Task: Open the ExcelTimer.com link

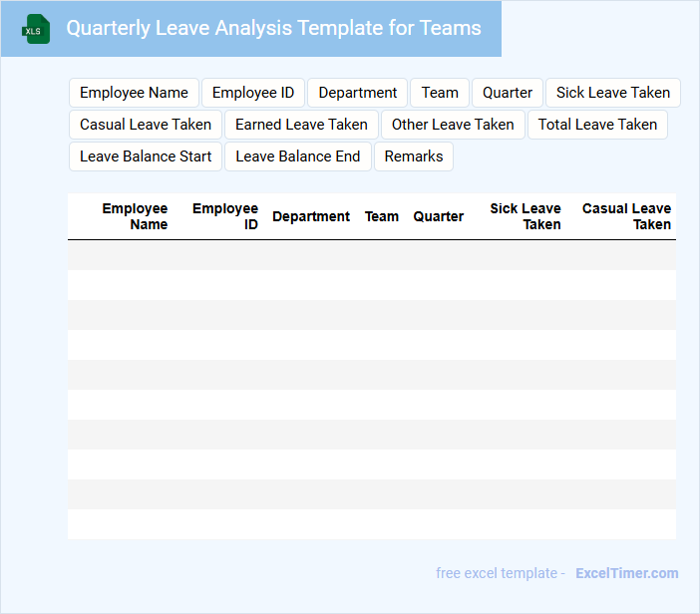Action: 627,573
